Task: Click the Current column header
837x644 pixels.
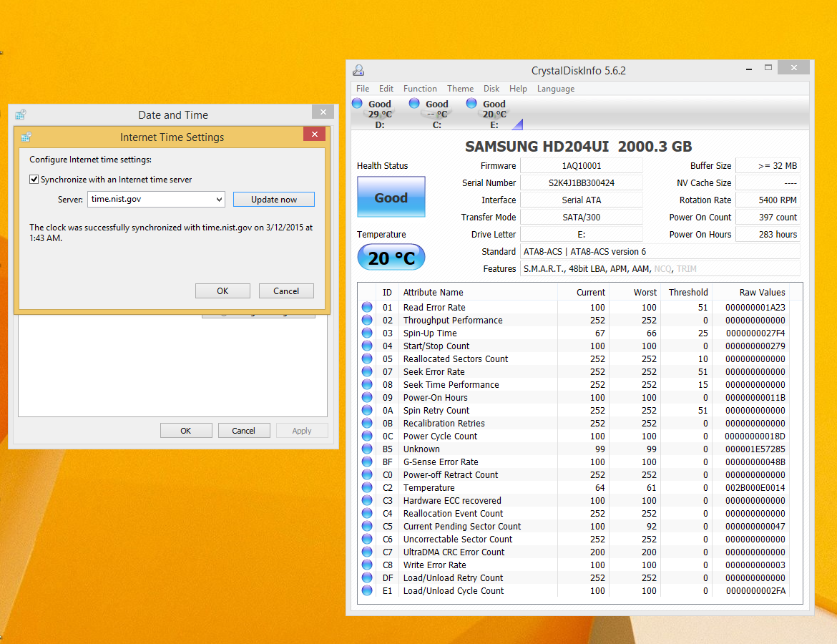Action: point(584,292)
